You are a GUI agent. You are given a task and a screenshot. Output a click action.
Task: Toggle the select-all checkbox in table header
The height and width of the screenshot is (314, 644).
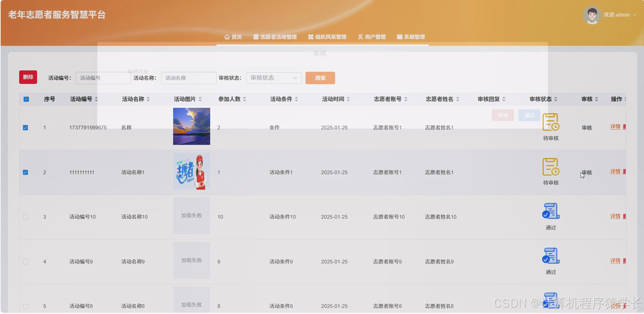pos(26,99)
